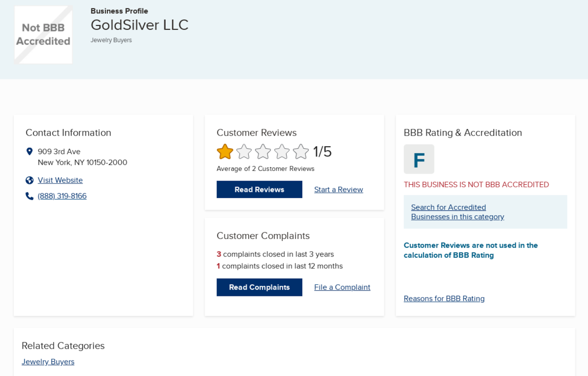Click the 1/5 rating score
The image size is (588, 376).
pyautogui.click(x=322, y=152)
